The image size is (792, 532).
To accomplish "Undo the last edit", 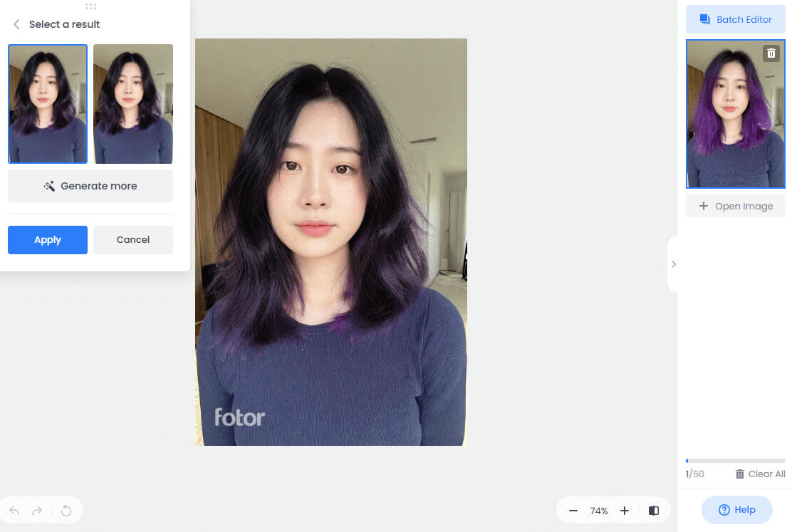I will pos(15,511).
